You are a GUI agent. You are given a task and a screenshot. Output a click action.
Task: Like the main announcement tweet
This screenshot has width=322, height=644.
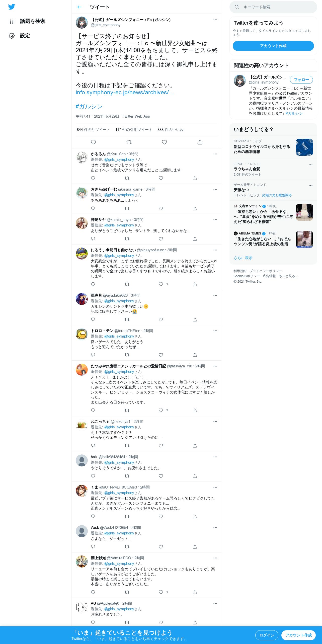[164, 142]
